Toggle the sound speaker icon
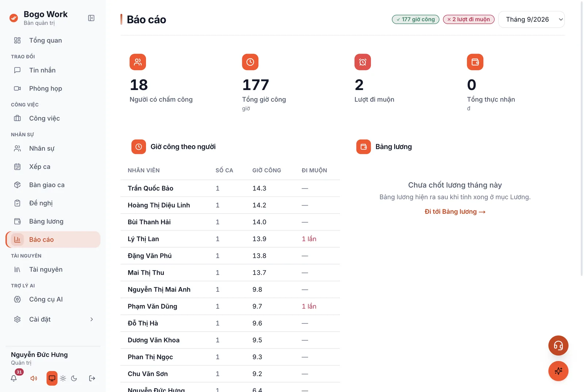The image size is (584, 392). (x=34, y=378)
